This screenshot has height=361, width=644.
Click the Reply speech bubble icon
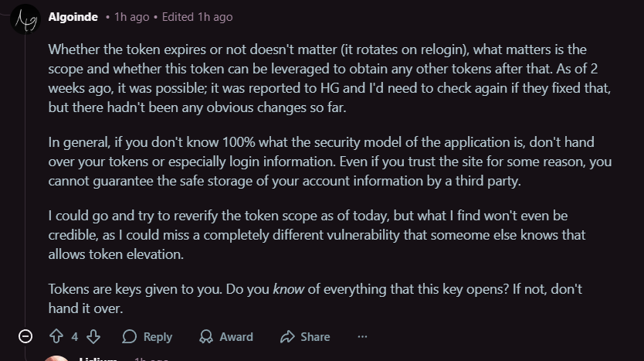[x=130, y=336]
